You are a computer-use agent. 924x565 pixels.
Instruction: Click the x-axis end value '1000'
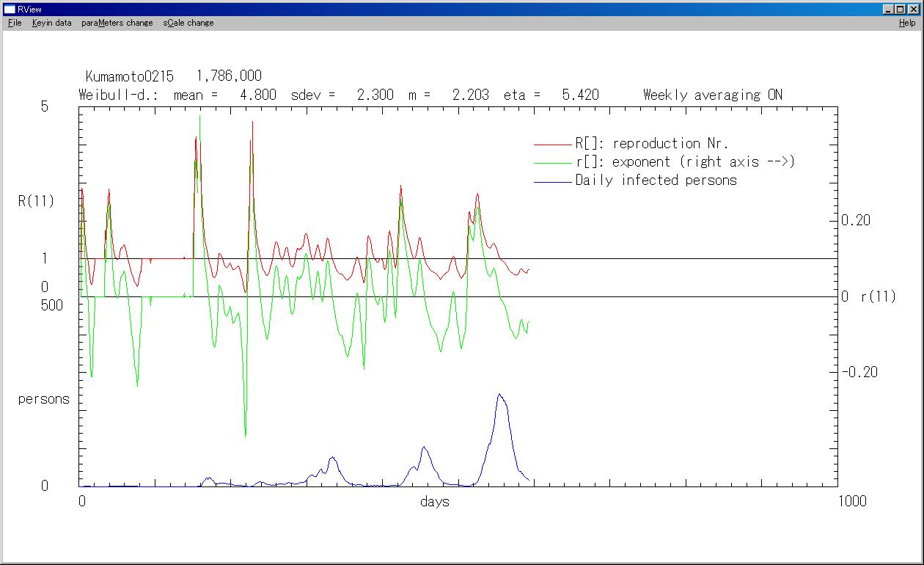click(x=851, y=501)
